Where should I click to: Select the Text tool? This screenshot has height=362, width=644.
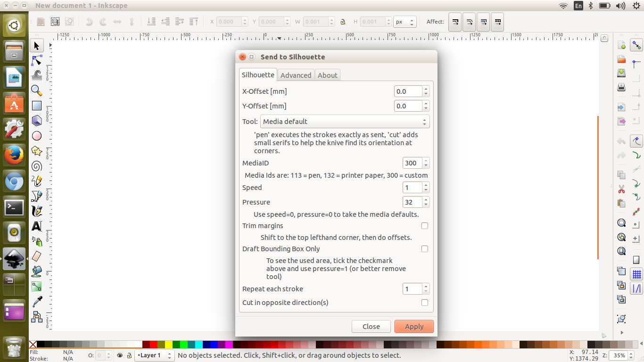coord(36,226)
